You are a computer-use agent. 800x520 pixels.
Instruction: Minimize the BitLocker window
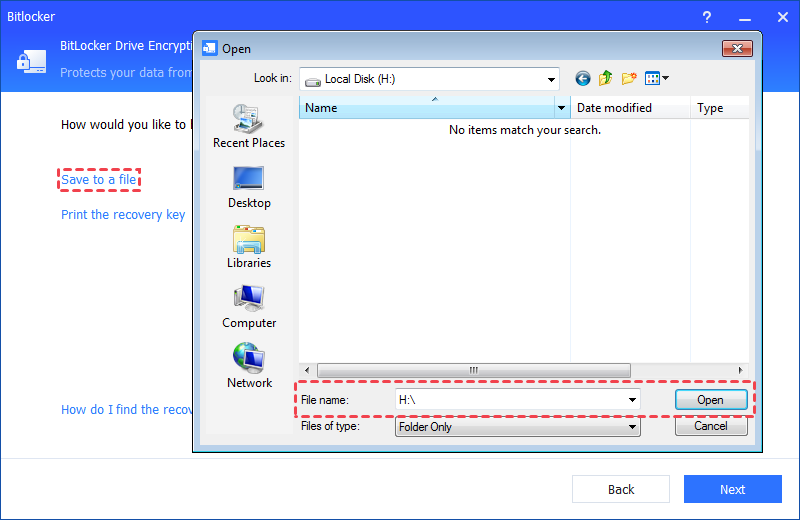click(x=745, y=18)
